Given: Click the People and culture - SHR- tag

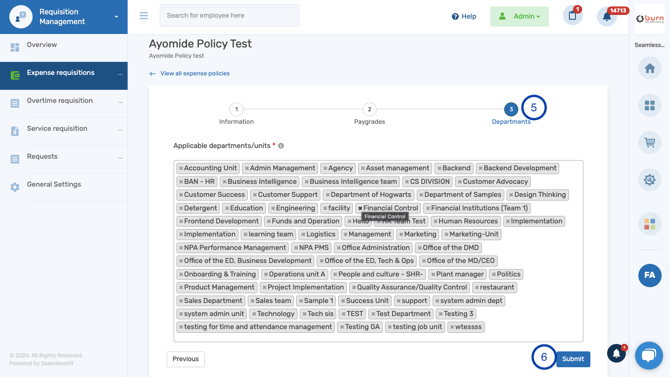Looking at the screenshot, I should click(x=378, y=274).
